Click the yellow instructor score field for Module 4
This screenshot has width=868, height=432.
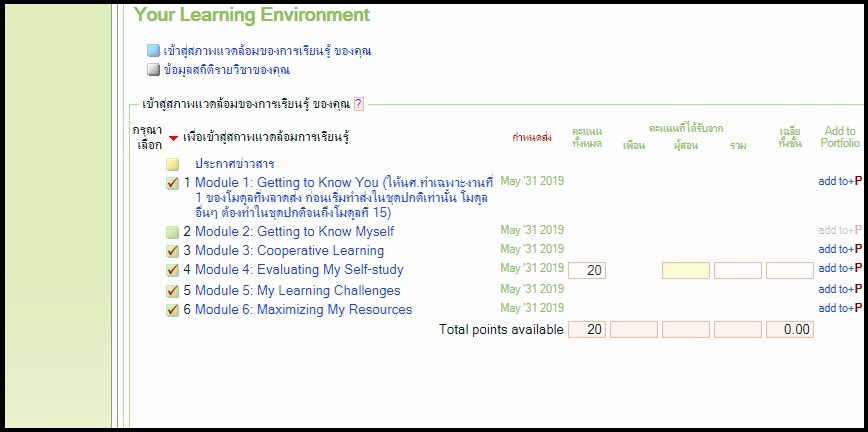(x=686, y=270)
